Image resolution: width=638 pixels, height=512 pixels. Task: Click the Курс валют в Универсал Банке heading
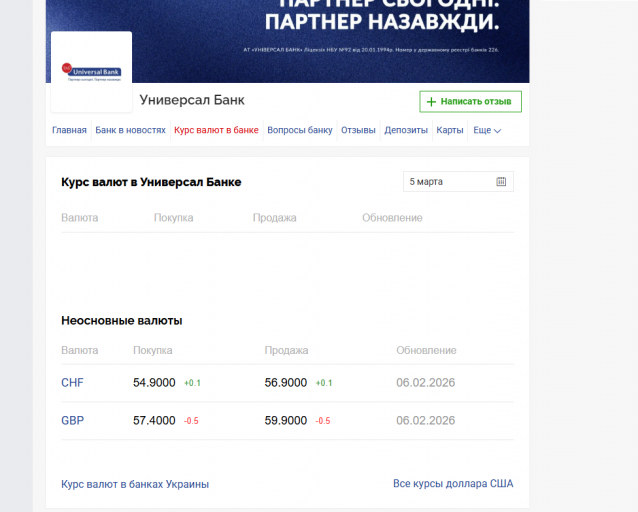click(x=151, y=182)
